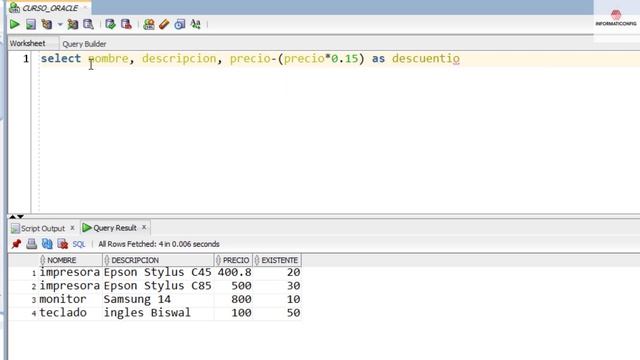Click the To Upper/Lower/InitCap icon
Image resolution: width=640 pixels, height=360 pixels.
click(196, 24)
